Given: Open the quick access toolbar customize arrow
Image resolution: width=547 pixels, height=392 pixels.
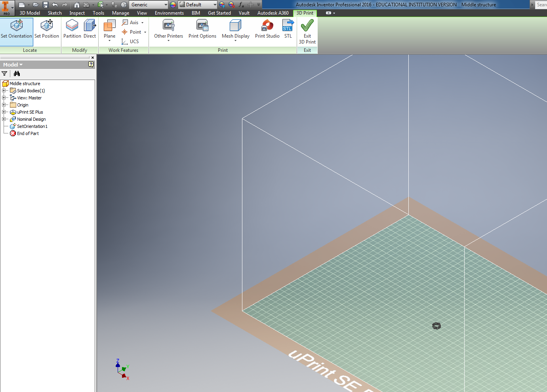Looking at the screenshot, I should click(259, 5).
